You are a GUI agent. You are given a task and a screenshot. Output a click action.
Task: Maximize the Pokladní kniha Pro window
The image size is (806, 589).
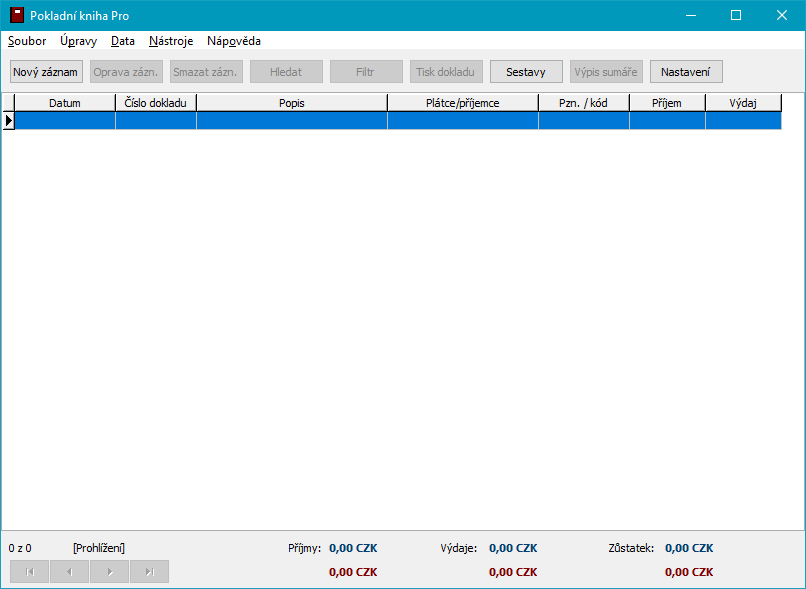(735, 16)
